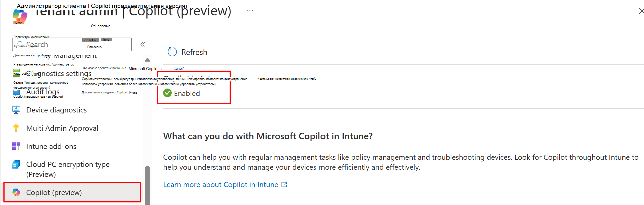Open the more options ellipsis next to the title
The height and width of the screenshot is (205, 644).
[x=250, y=11]
